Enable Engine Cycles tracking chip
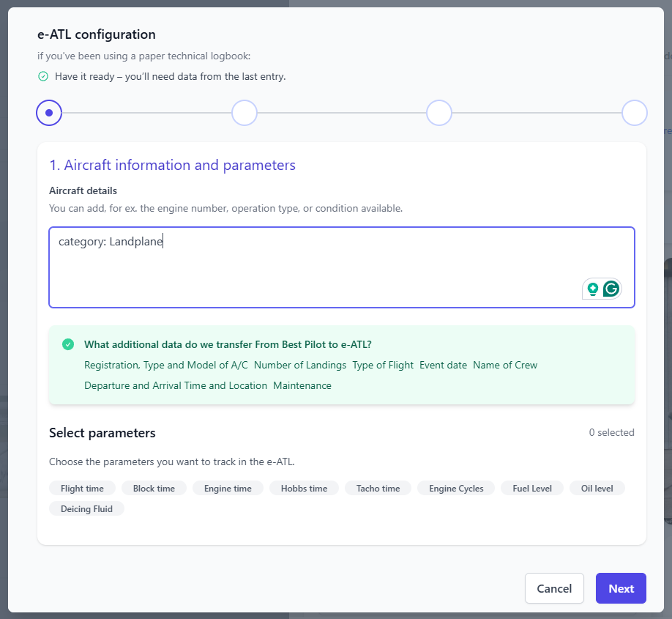 [456, 488]
